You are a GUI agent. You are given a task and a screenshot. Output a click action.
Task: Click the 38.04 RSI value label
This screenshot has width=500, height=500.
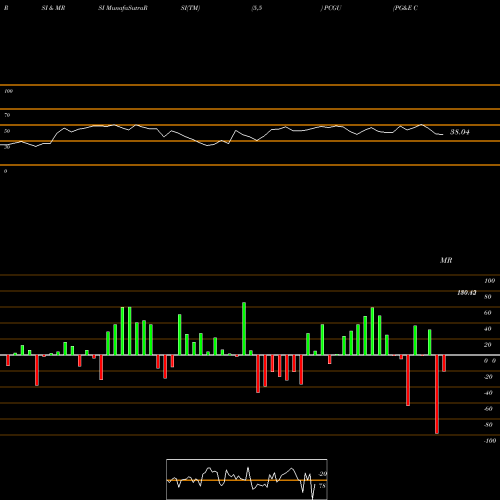click(x=460, y=132)
